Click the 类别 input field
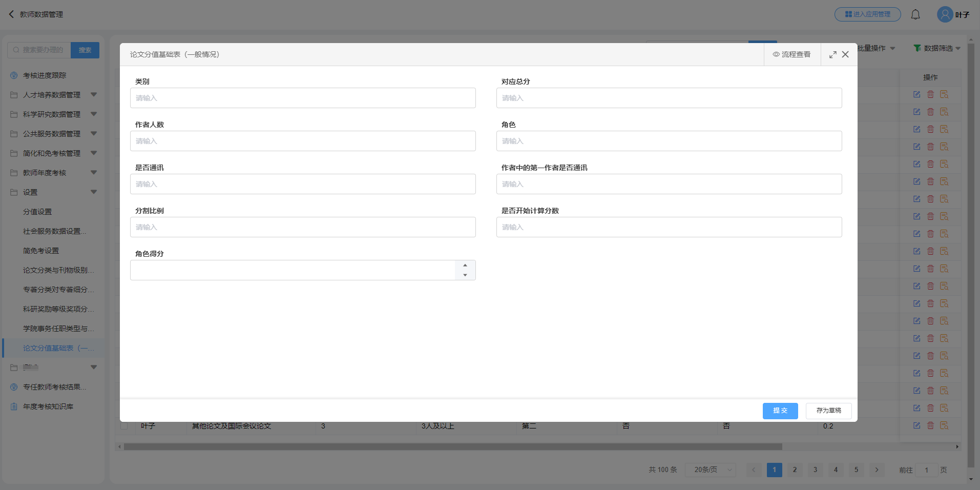The width and height of the screenshot is (980, 490). click(x=302, y=98)
